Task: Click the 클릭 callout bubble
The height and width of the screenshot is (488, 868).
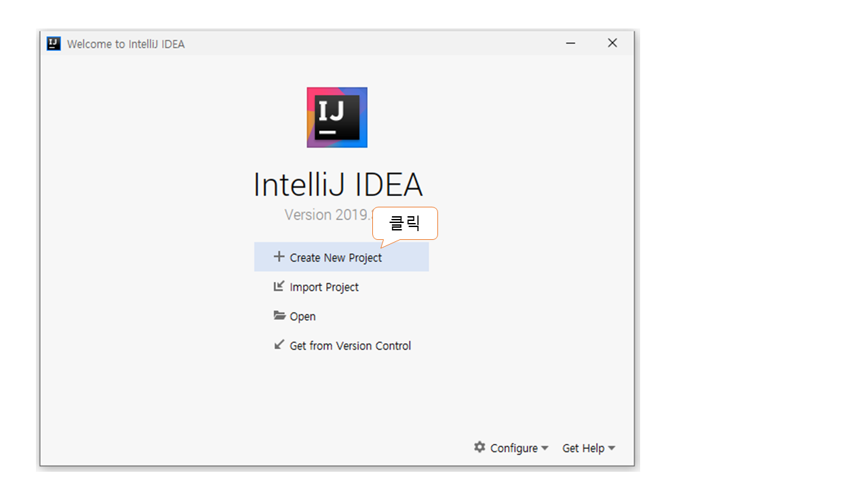Action: (x=405, y=223)
